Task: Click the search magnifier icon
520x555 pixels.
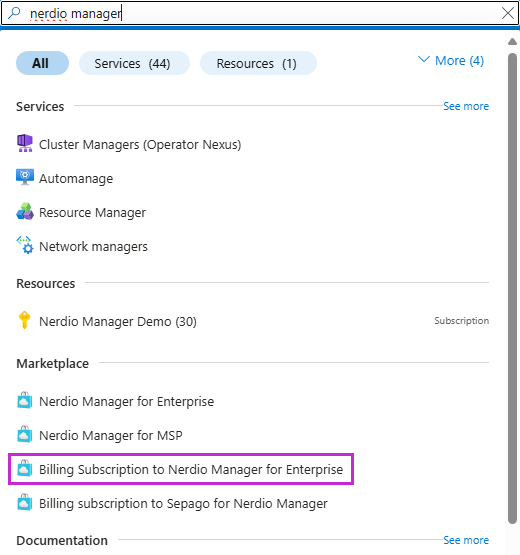Action: 14,13
